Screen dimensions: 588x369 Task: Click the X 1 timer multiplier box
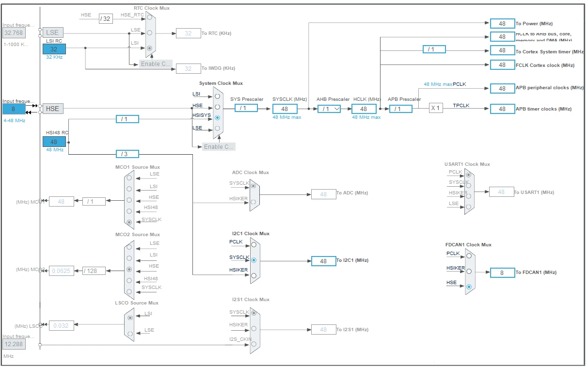coord(436,108)
